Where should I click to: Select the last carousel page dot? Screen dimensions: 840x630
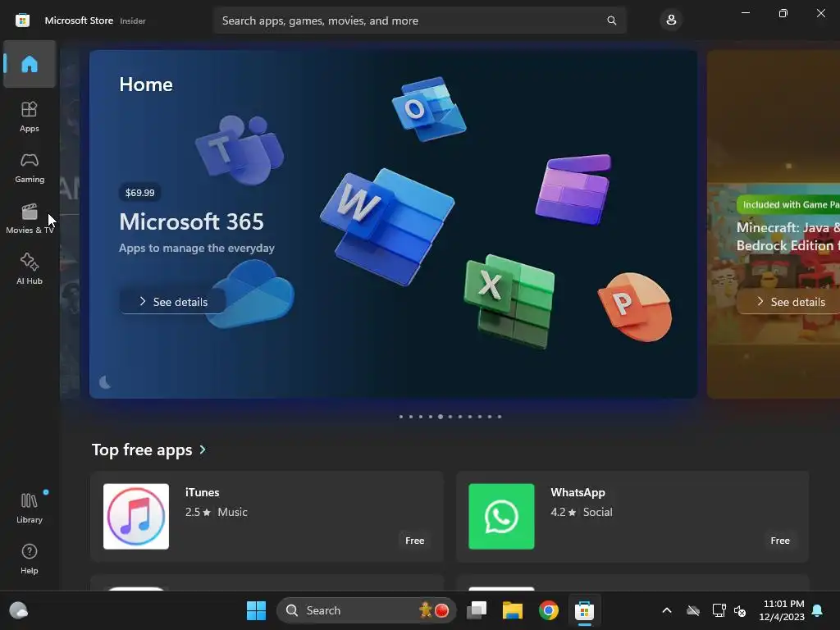pyautogui.click(x=500, y=417)
